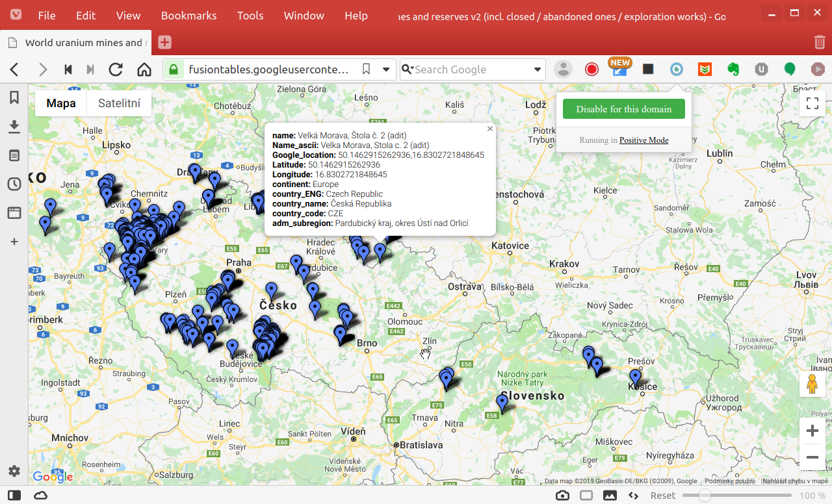Screen dimensions: 832x504
Task: Go forward to the next page
Action: [43, 69]
